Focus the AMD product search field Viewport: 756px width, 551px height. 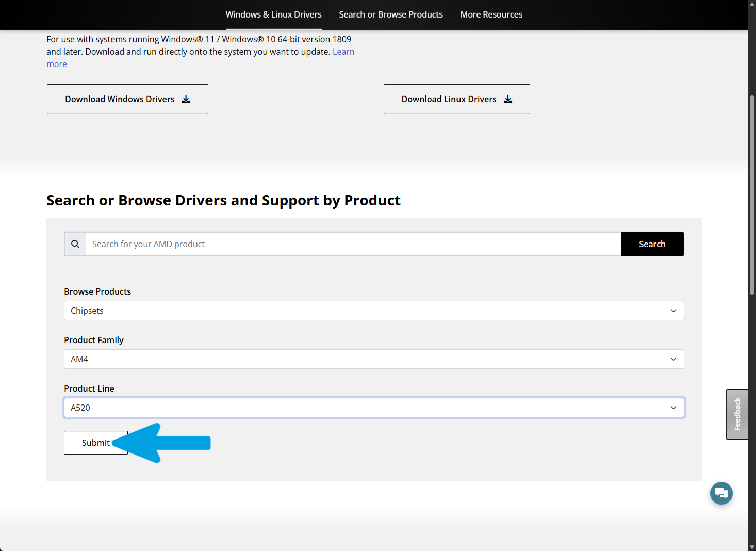pos(353,244)
